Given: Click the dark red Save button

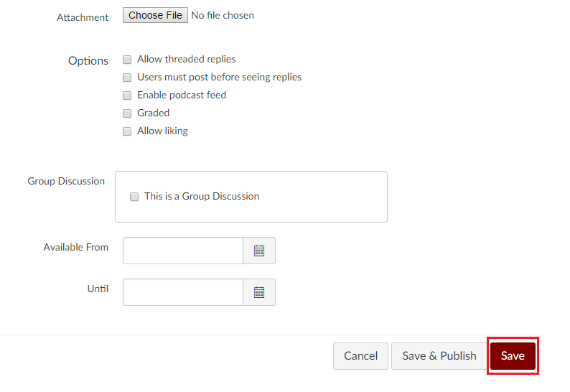Looking at the screenshot, I should pos(513,356).
